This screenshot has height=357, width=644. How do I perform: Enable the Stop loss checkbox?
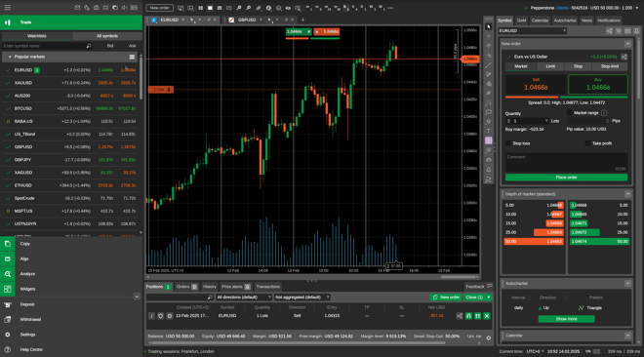pos(508,143)
